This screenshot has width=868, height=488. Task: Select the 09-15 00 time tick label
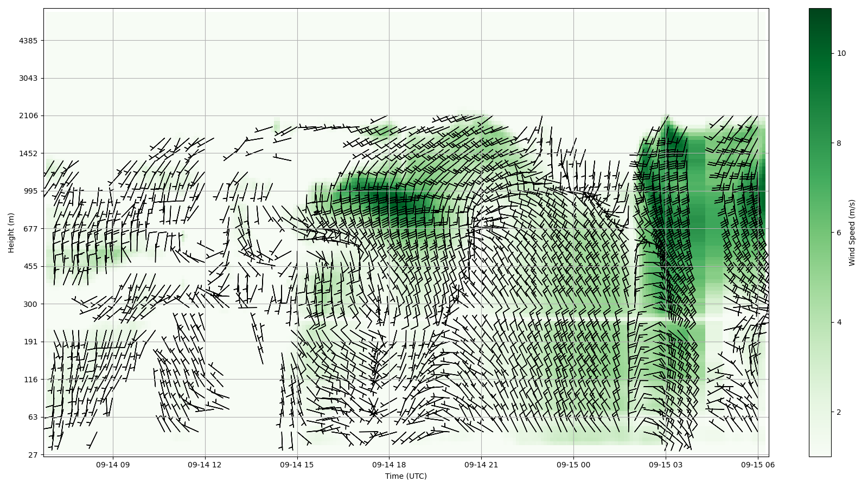(573, 465)
